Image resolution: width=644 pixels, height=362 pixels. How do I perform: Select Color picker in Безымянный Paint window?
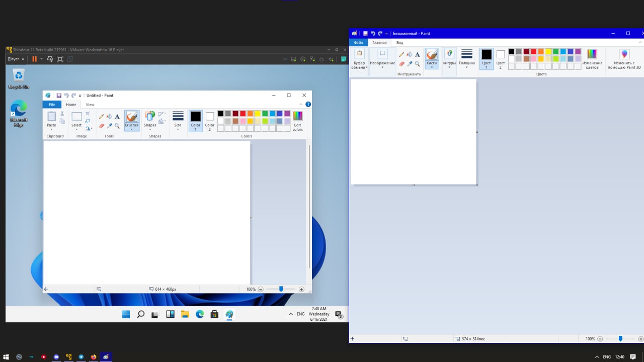click(410, 64)
